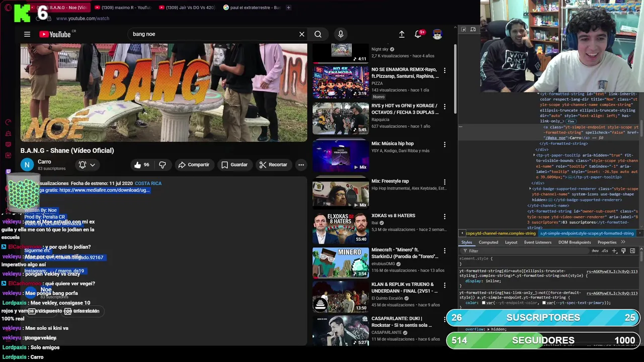Add new style rule plus icon
Viewport: 644px width, 362px height.
[614, 251]
